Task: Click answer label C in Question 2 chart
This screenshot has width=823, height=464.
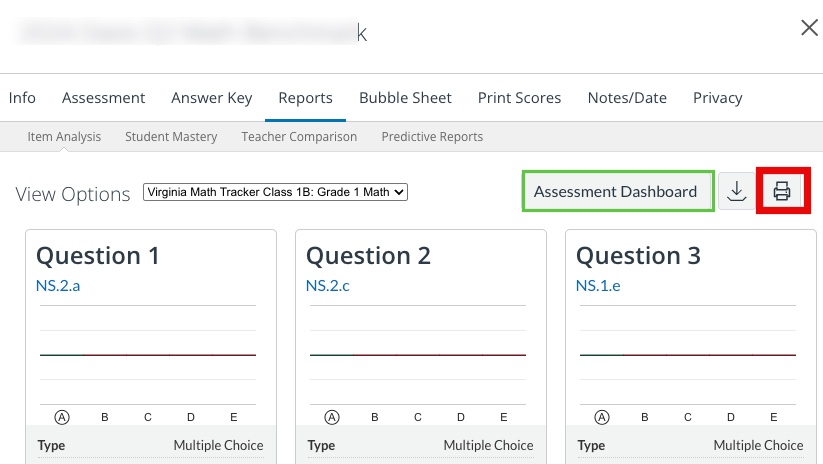Action: coord(418,417)
